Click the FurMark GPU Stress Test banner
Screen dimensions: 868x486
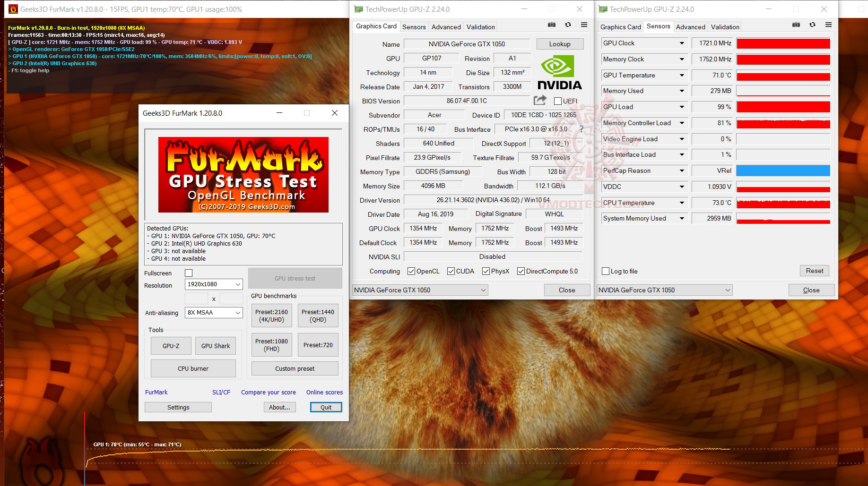243,175
